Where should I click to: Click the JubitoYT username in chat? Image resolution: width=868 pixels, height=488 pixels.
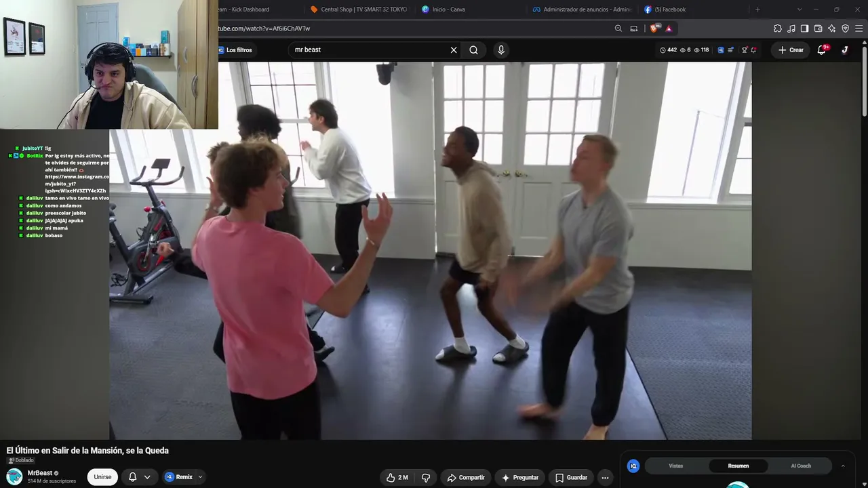[32, 148]
